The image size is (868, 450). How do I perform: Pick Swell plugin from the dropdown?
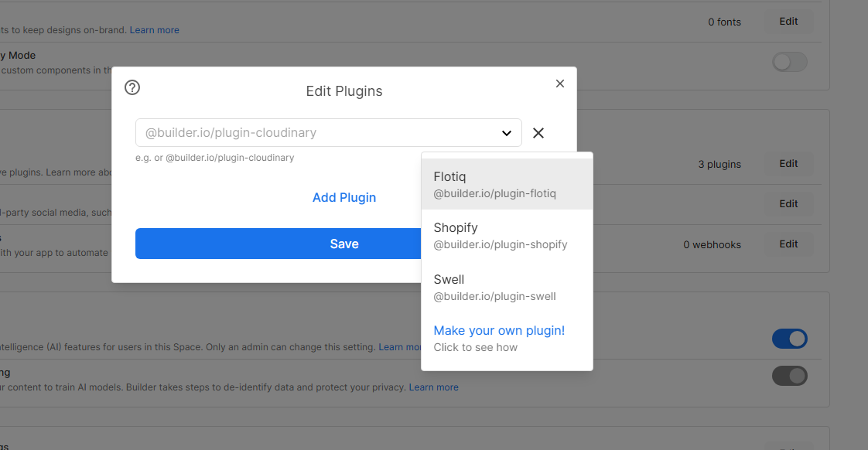507,287
